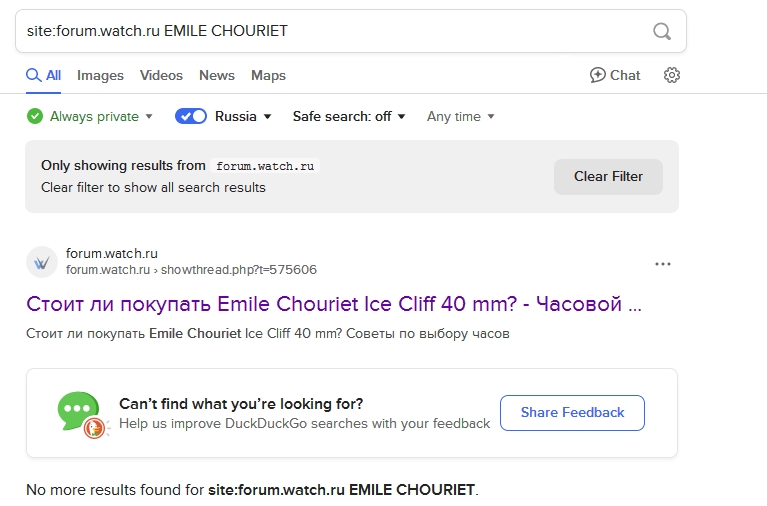Open the Emile Chouriet Ice Cliff result link
The height and width of the screenshot is (506, 767).
tap(334, 303)
